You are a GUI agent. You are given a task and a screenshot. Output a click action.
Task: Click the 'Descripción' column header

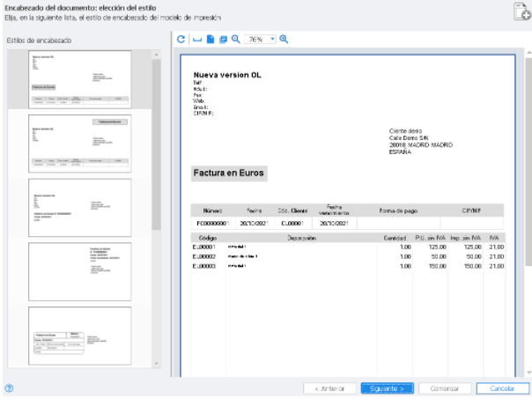point(301,238)
